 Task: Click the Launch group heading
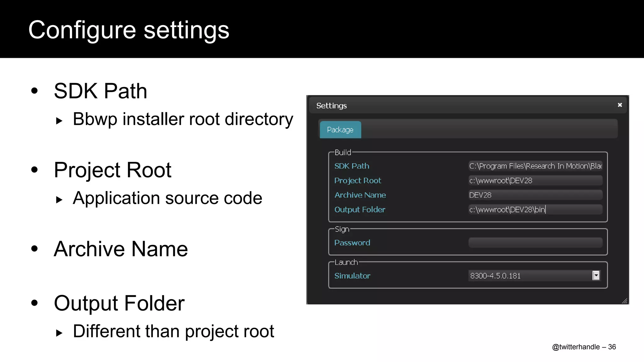(346, 262)
